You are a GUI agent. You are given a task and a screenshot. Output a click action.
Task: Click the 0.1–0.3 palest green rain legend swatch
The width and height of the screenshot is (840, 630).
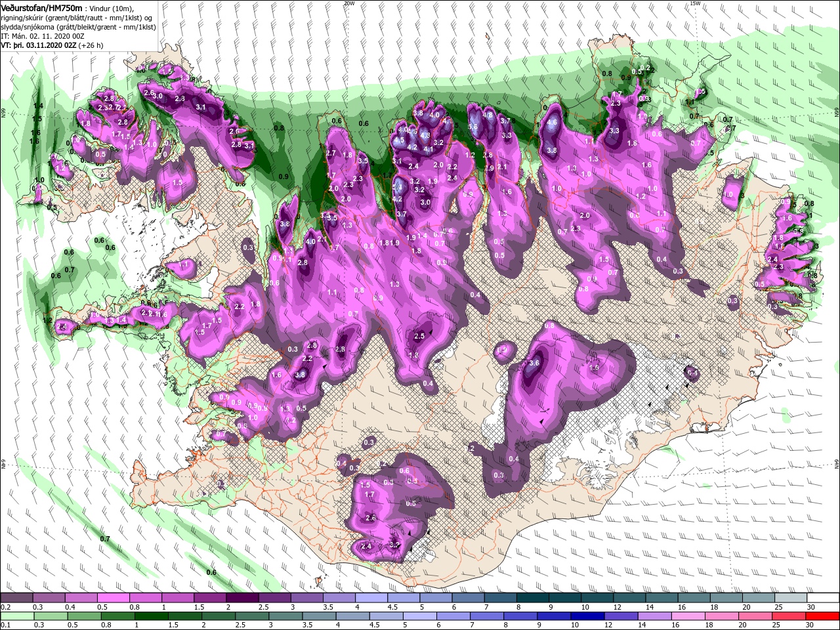(x=16, y=617)
